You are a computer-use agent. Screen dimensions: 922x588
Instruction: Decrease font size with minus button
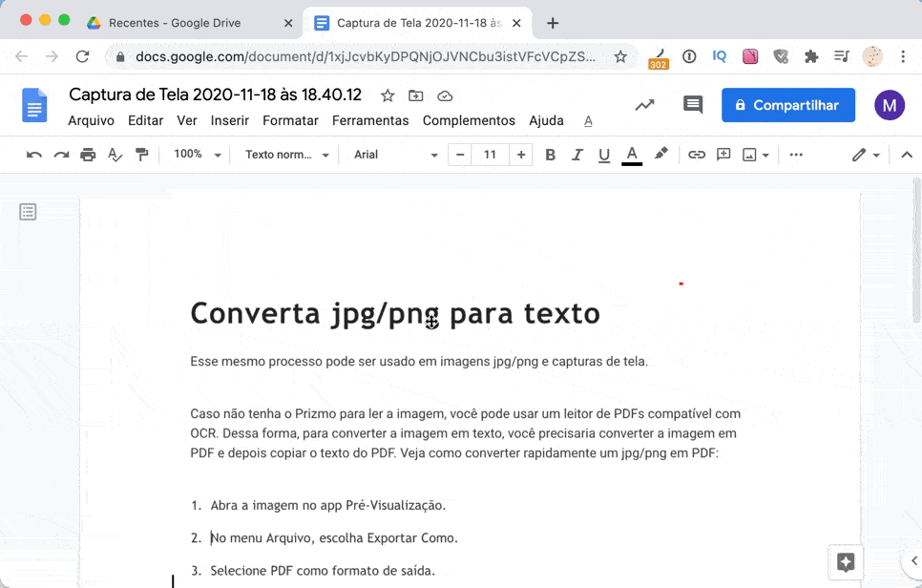(460, 155)
